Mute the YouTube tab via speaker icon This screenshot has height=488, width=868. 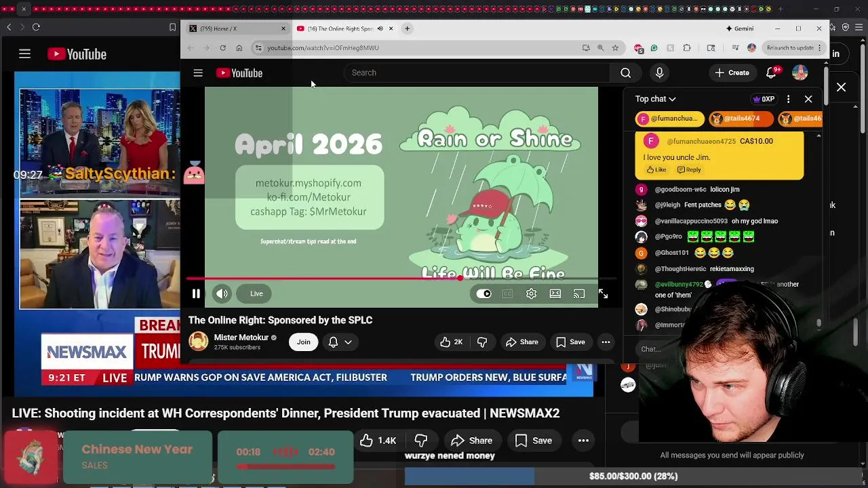380,28
